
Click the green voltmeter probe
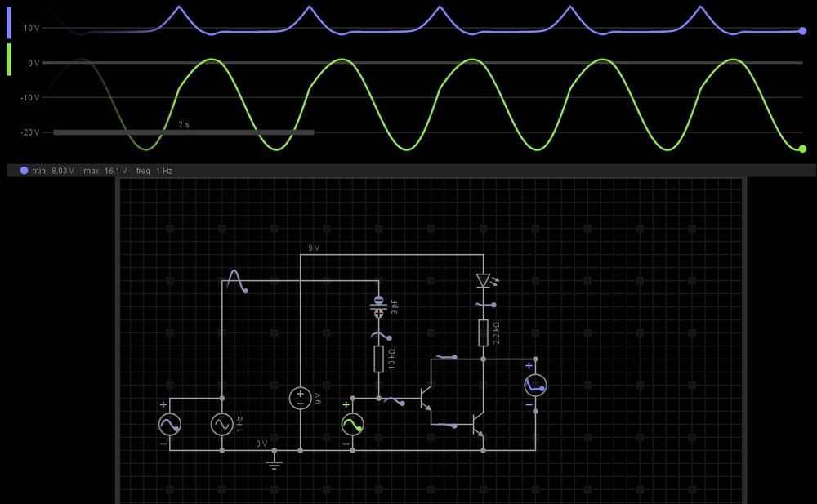[x=352, y=424]
